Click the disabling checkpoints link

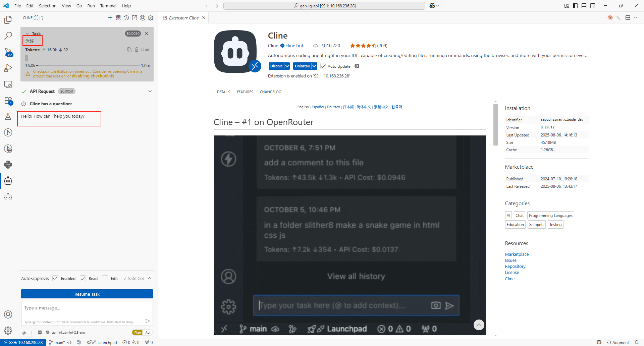(93, 76)
